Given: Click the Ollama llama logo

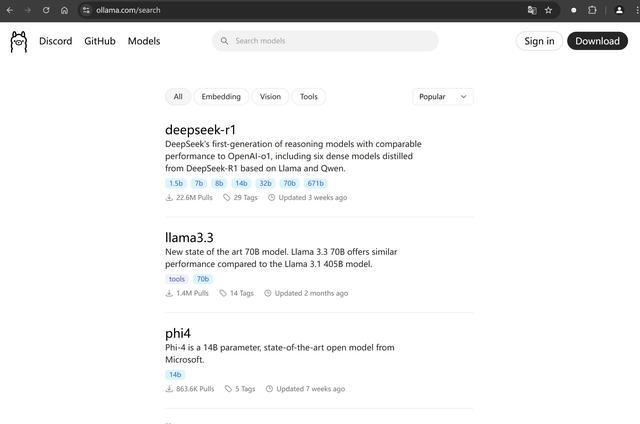Looking at the screenshot, I should pyautogui.click(x=19, y=42).
